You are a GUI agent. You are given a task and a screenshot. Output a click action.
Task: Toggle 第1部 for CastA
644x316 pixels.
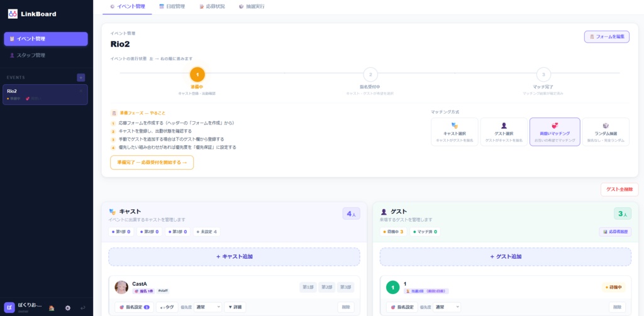(x=308, y=287)
